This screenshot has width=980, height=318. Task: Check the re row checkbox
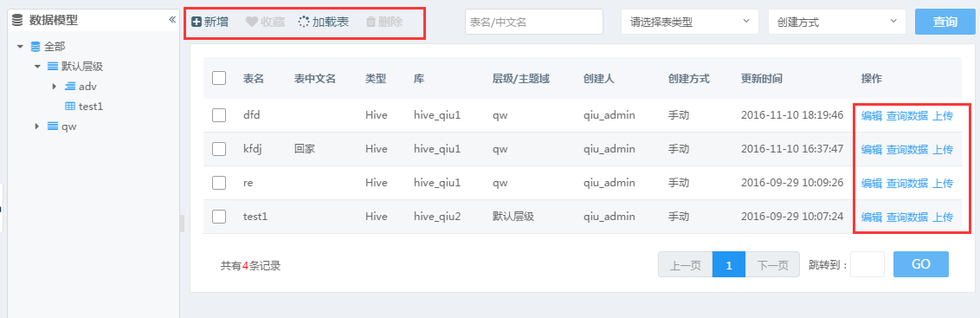[x=219, y=183]
